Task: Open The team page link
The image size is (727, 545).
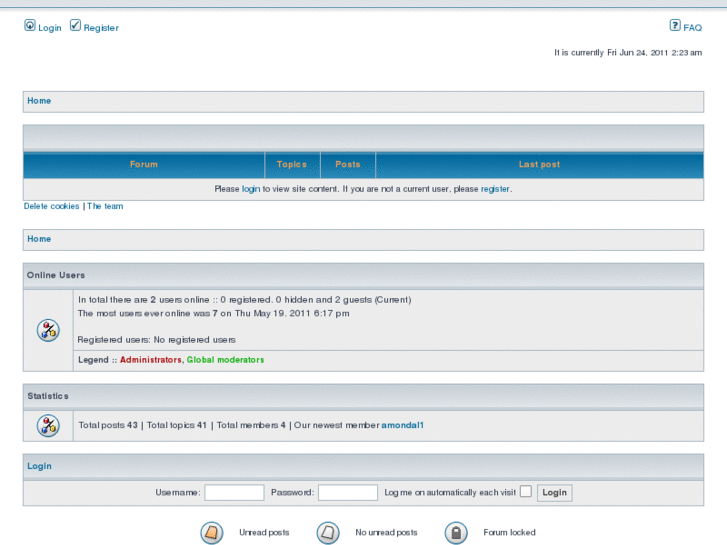Action: coord(105,206)
